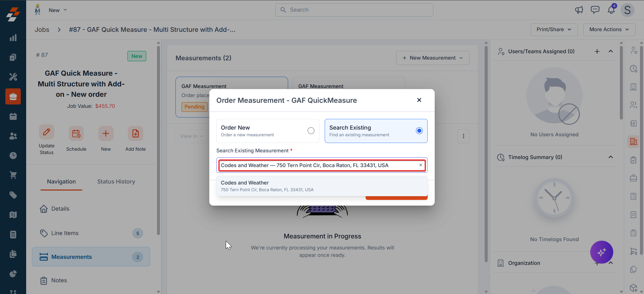
Task: Open the Jobs briefcase icon in sidebar
Action: point(13,96)
